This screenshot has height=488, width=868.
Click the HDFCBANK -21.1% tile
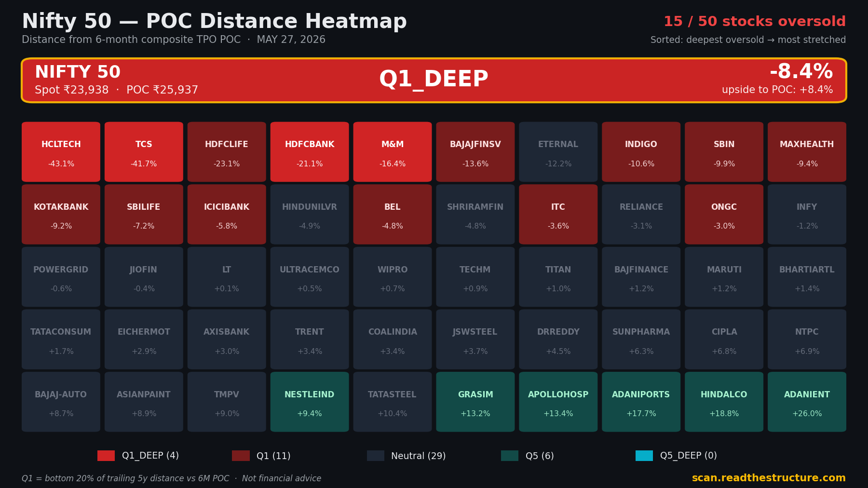310,152
